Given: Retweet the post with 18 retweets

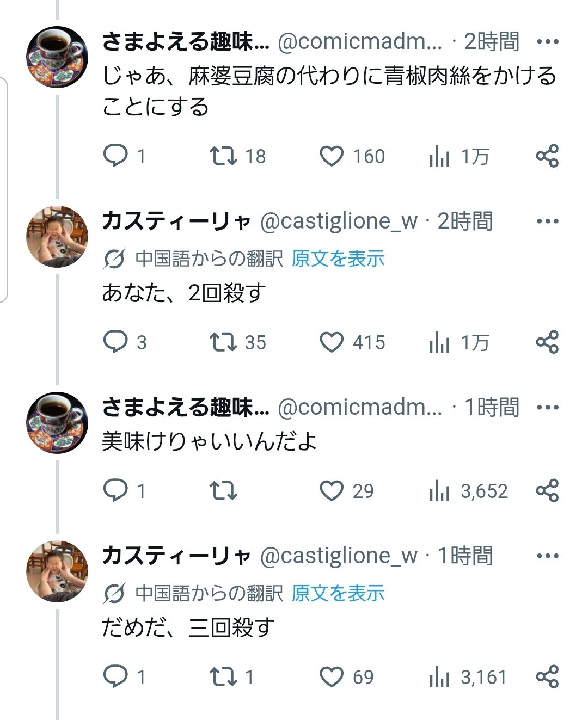Looking at the screenshot, I should 223,157.
